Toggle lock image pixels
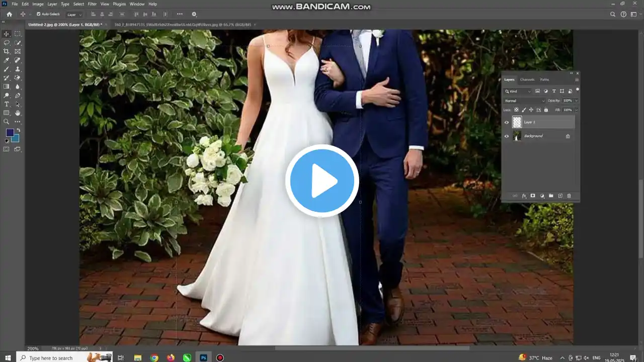The image size is (644, 362). coord(524,110)
